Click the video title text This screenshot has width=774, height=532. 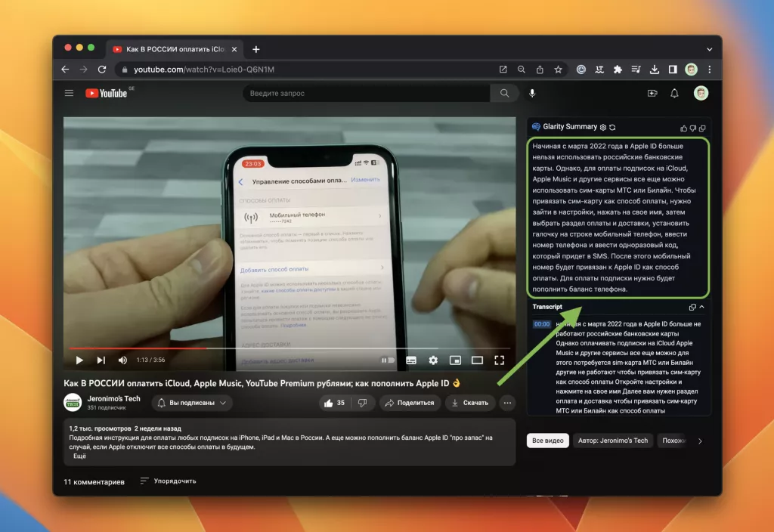[262, 383]
